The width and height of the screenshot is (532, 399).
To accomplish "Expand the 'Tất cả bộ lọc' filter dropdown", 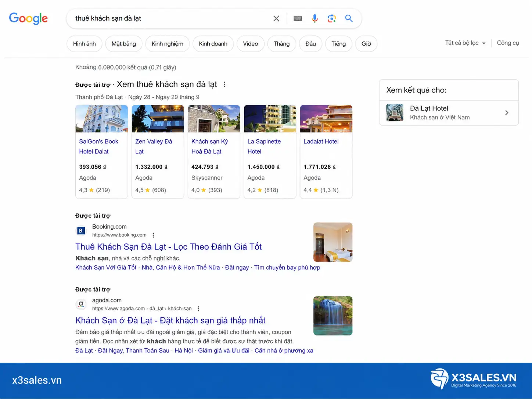I will click(465, 43).
